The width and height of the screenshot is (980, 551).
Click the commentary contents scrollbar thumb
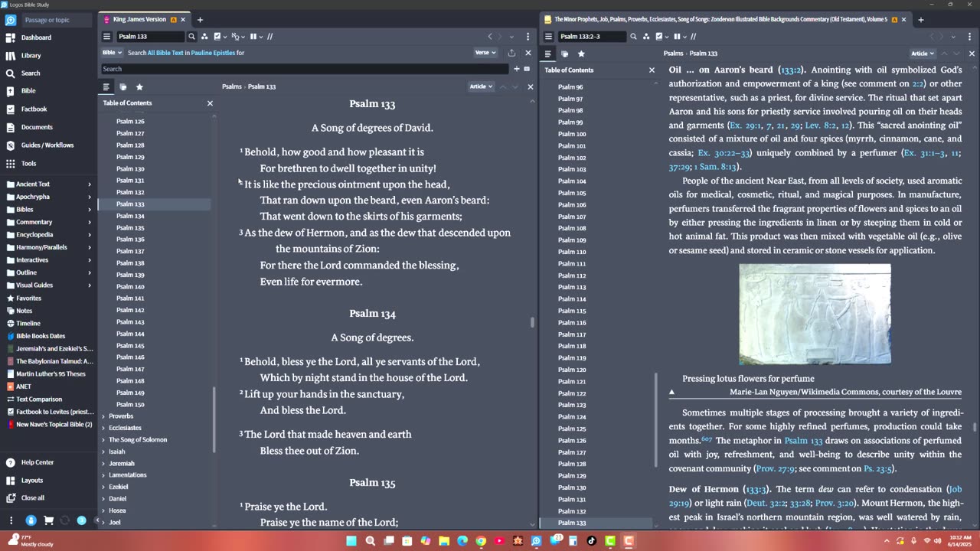click(656, 419)
